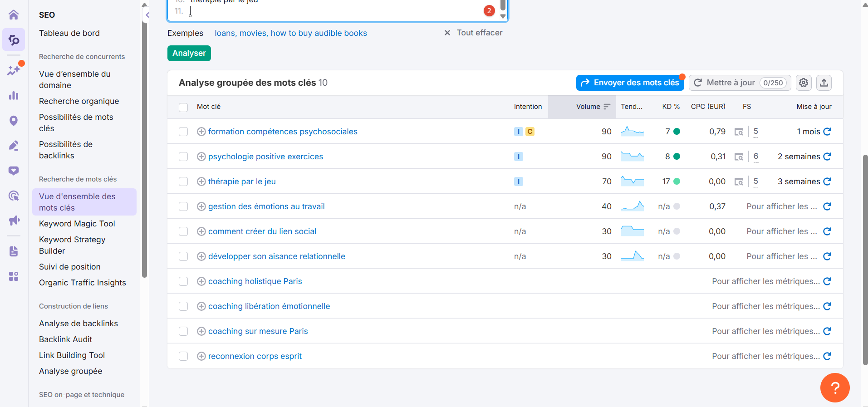Refresh metrics for coaching holistique Paris
Image resolution: width=868 pixels, height=407 pixels.
827,281
